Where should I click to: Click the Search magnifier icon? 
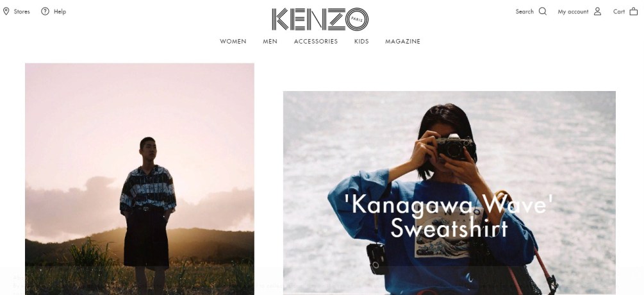[x=543, y=11]
